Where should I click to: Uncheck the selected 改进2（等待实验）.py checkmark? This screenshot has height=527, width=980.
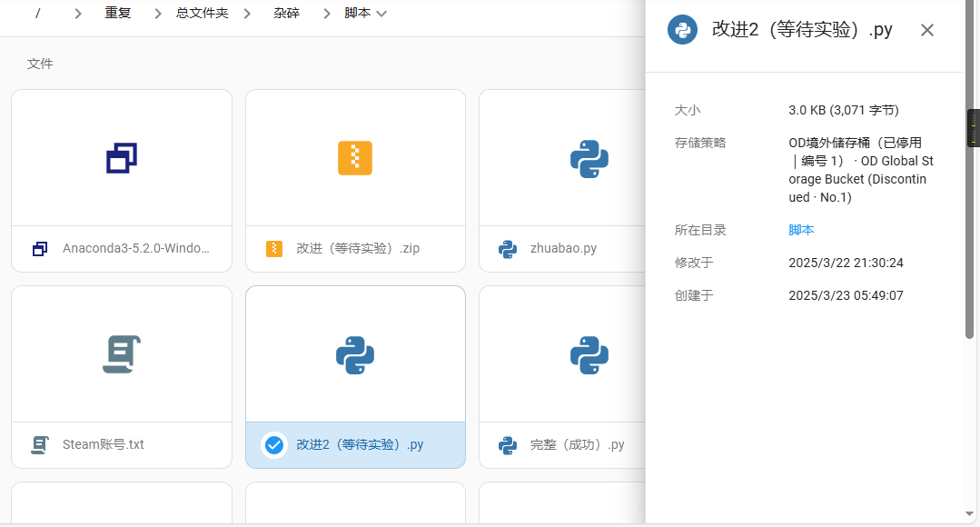click(274, 444)
